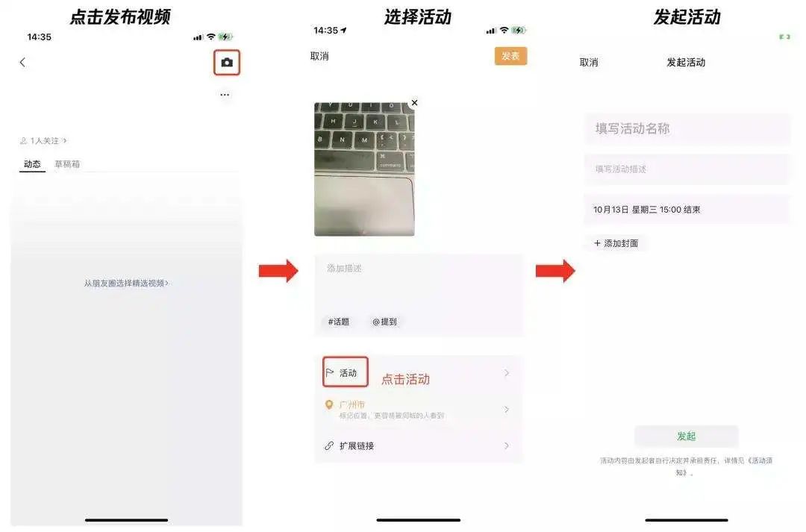
Task: Switch to the 动态 tab
Action: pos(32,164)
